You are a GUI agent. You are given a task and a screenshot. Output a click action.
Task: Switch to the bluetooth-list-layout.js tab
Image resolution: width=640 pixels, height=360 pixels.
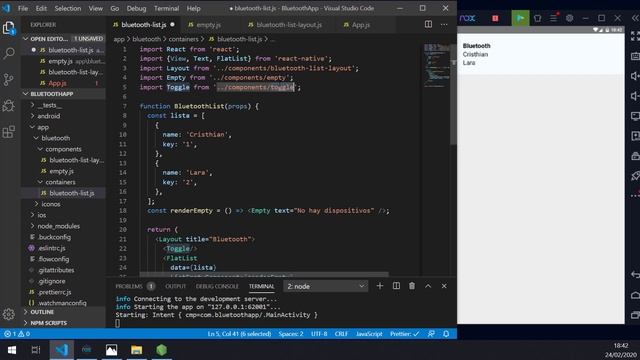point(289,24)
